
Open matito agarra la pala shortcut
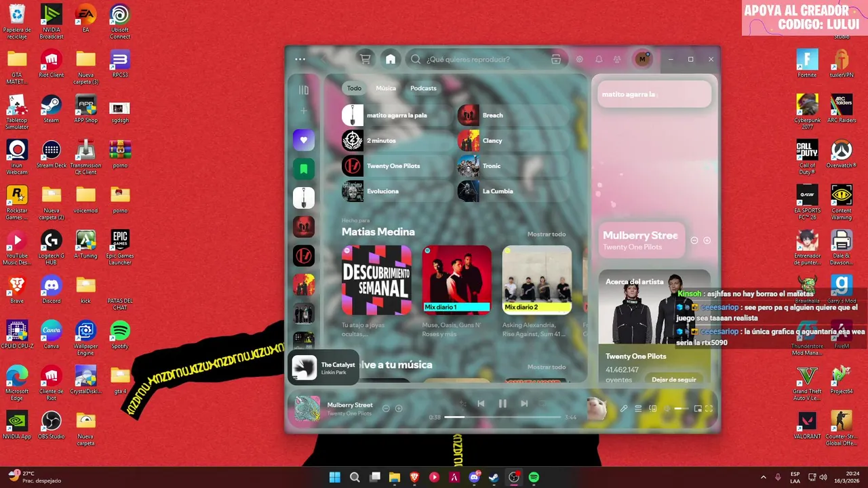(397, 115)
